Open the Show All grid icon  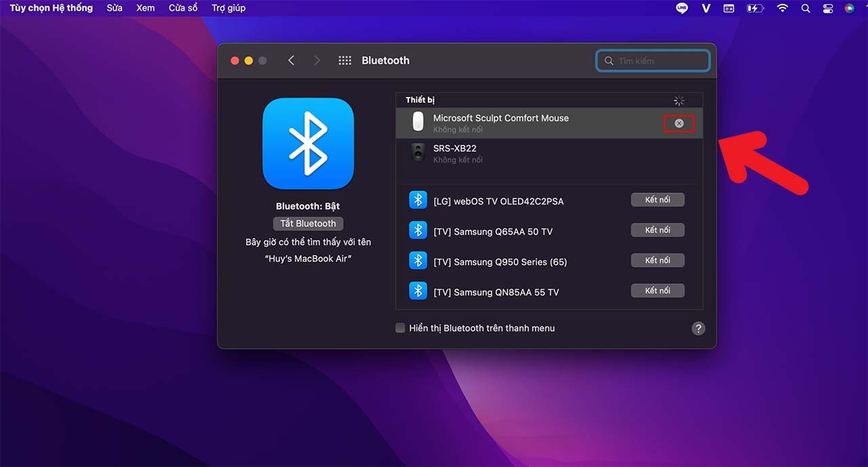click(x=344, y=60)
